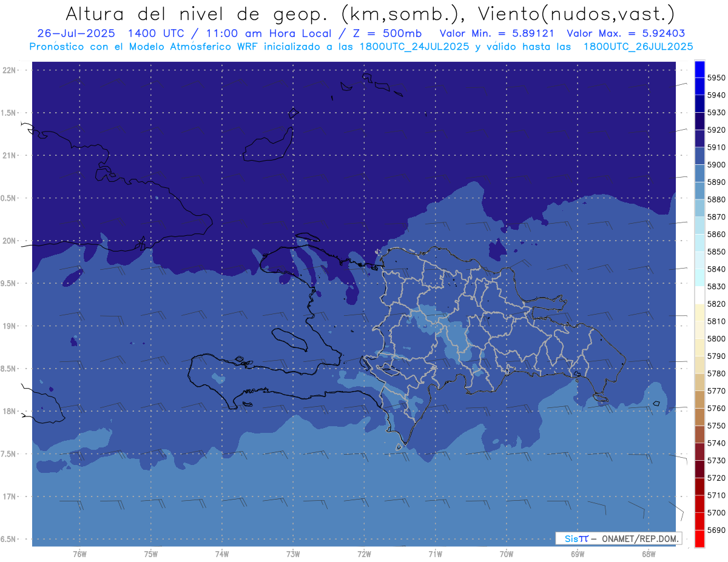The height and width of the screenshot is (562, 728).
Task: Click the '18N' latitude label
Action: tap(10, 411)
